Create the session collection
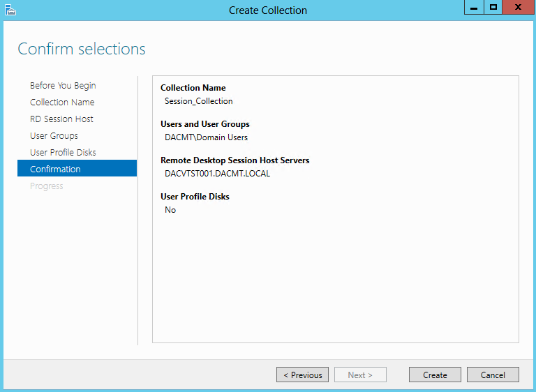The image size is (536, 392). tap(435, 375)
